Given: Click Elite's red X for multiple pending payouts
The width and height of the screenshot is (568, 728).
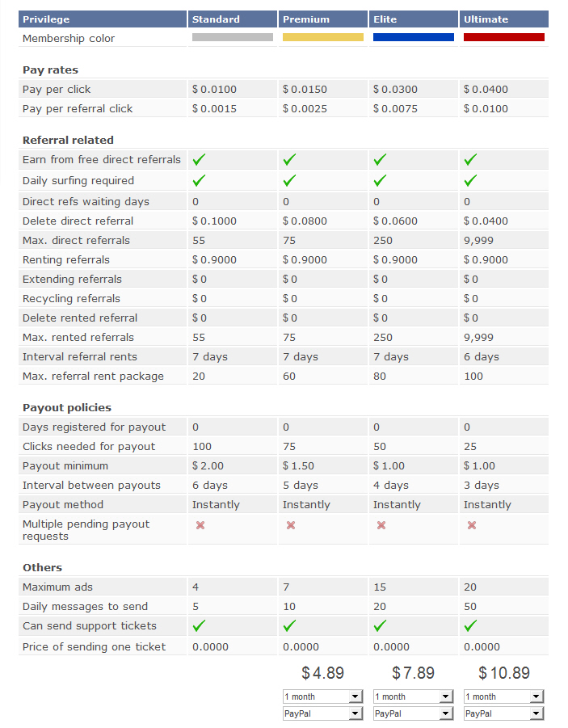Looking at the screenshot, I should pyautogui.click(x=381, y=525).
